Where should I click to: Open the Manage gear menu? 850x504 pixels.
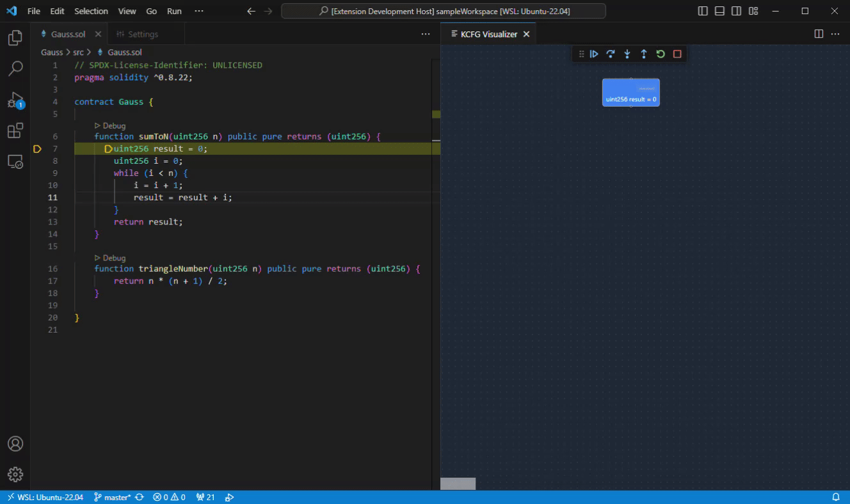pyautogui.click(x=15, y=474)
